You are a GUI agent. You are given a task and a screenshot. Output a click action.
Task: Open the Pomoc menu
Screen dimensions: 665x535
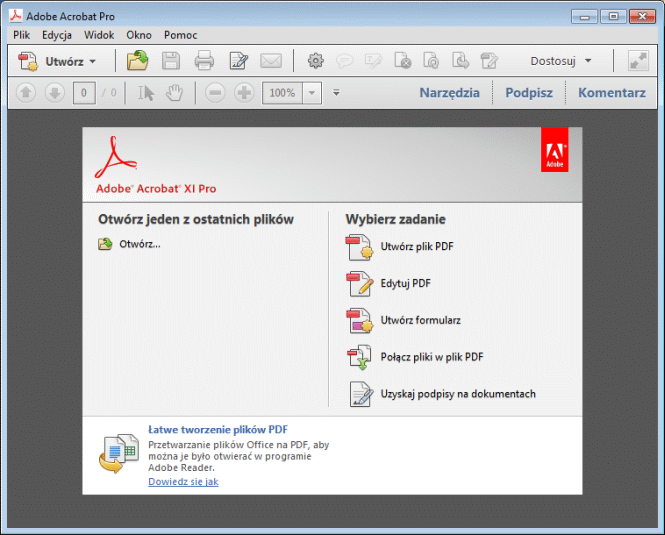click(180, 35)
